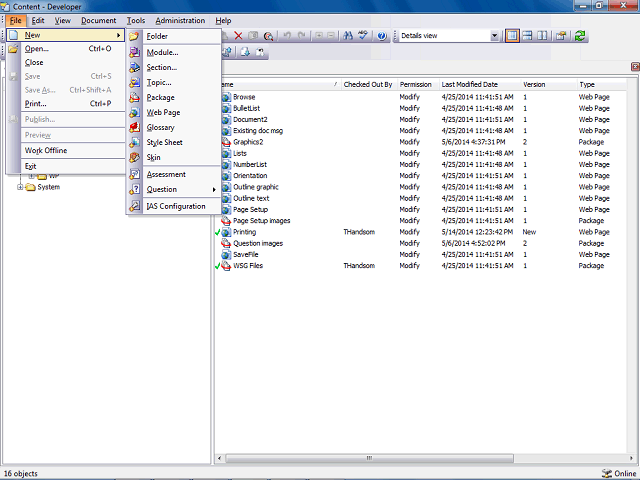Open the Tools menu
The image size is (640, 480).
pyautogui.click(x=136, y=20)
